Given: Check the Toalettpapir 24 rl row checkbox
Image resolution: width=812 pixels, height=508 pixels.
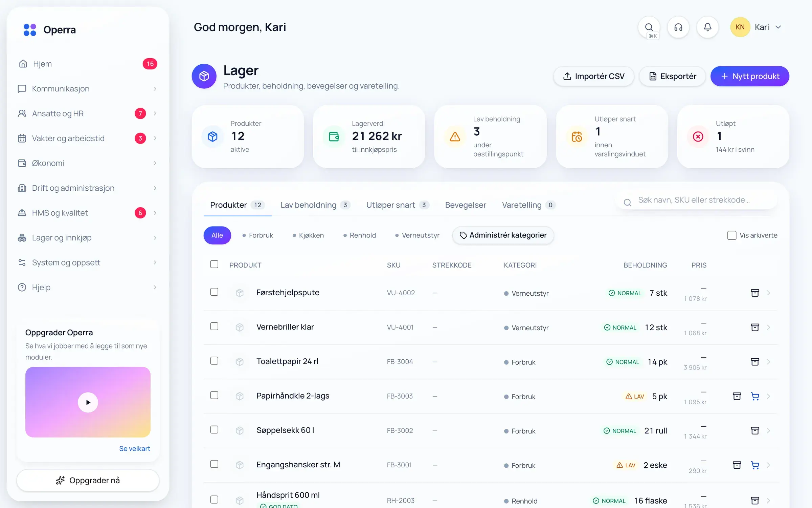Looking at the screenshot, I should pos(214,361).
